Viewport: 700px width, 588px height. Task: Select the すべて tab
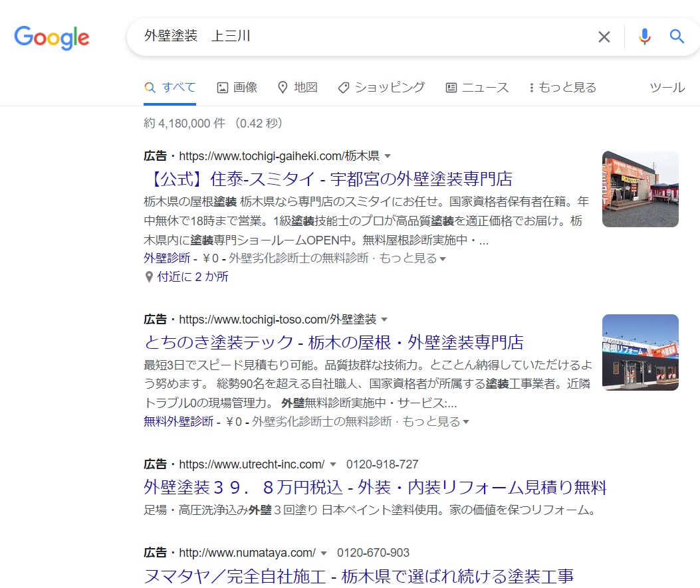tap(170, 88)
